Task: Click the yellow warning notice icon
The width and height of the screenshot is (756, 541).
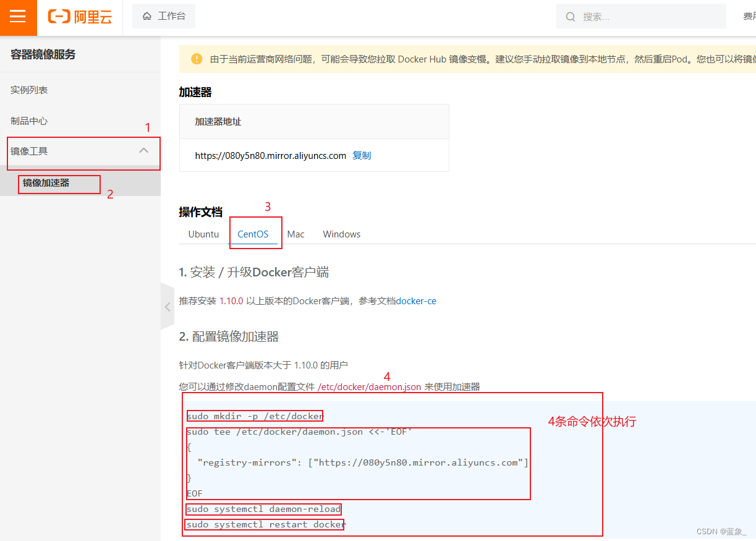Action: click(197, 59)
